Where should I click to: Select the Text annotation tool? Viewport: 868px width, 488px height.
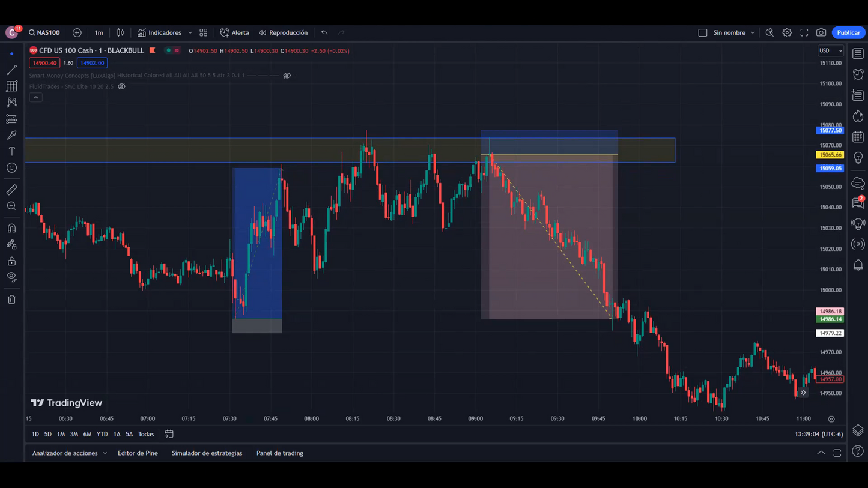pyautogui.click(x=11, y=152)
